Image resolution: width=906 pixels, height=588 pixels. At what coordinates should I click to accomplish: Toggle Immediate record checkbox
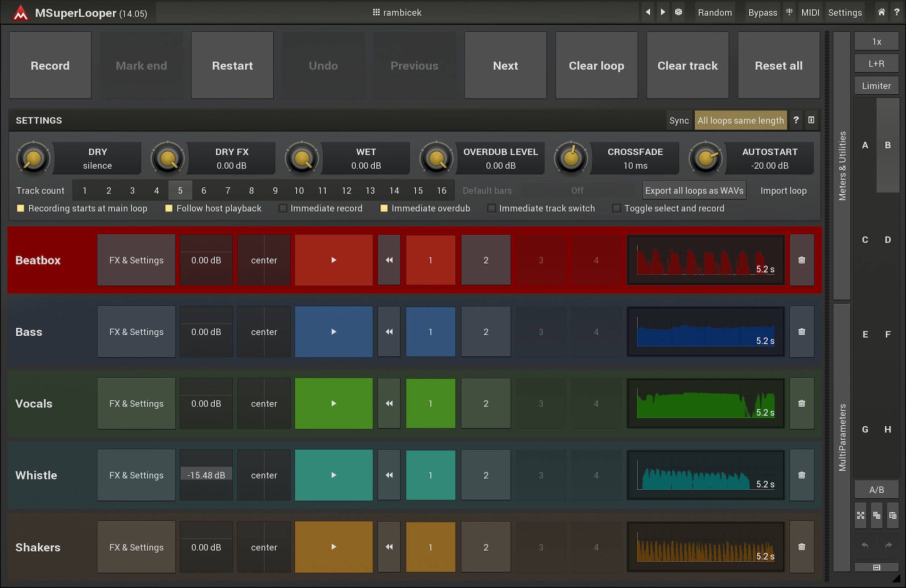pos(283,208)
